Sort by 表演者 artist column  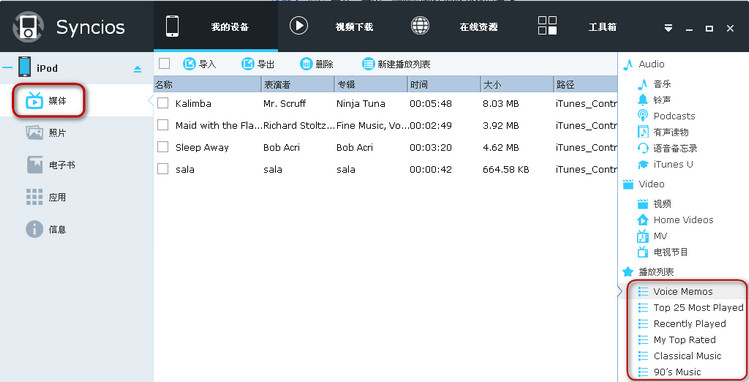(x=298, y=85)
